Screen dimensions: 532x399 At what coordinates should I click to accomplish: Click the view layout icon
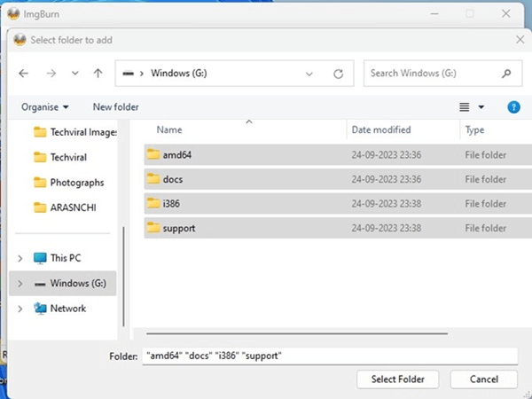[x=464, y=107]
